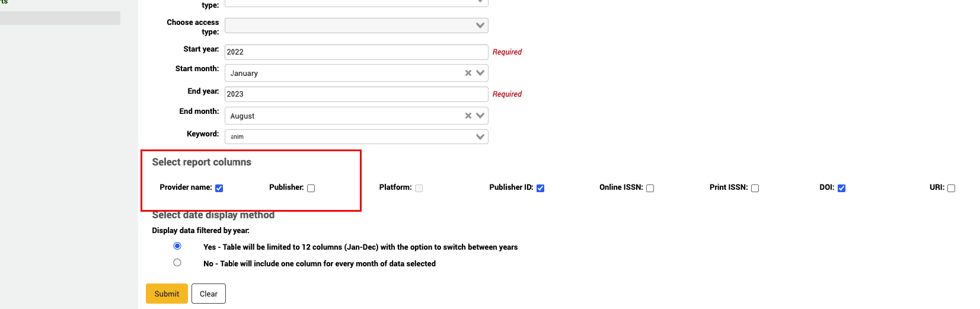This screenshot has width=980, height=309.
Task: Enable the URI column checkbox
Action: 951,188
